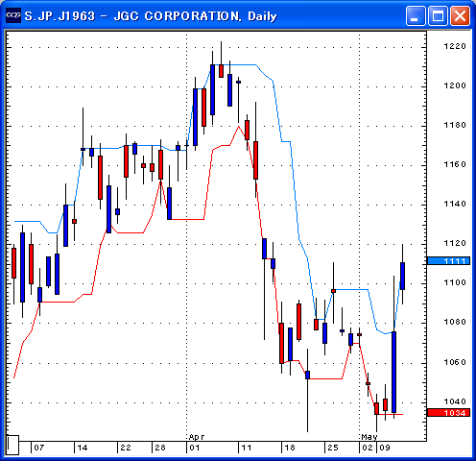476x461 pixels.
Task: Click the '09' date label
Action: click(x=385, y=448)
